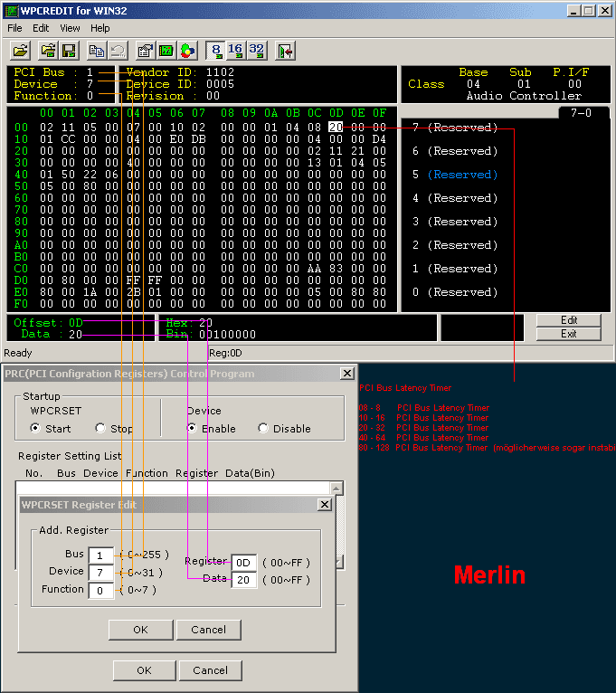Click hex value CC in row 10
Screen dimensions: 616x693
[68, 138]
